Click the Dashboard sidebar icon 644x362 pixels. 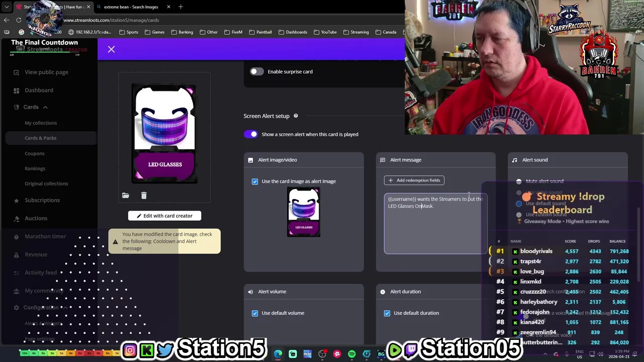pyautogui.click(x=16, y=90)
